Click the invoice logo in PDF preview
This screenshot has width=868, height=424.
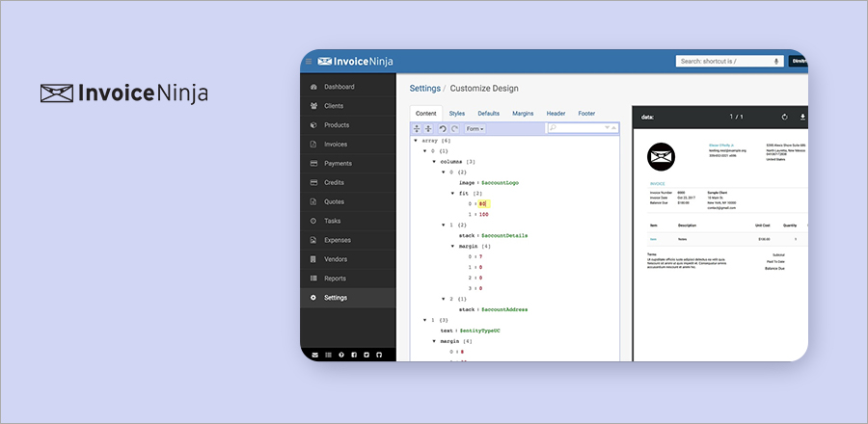pos(661,156)
